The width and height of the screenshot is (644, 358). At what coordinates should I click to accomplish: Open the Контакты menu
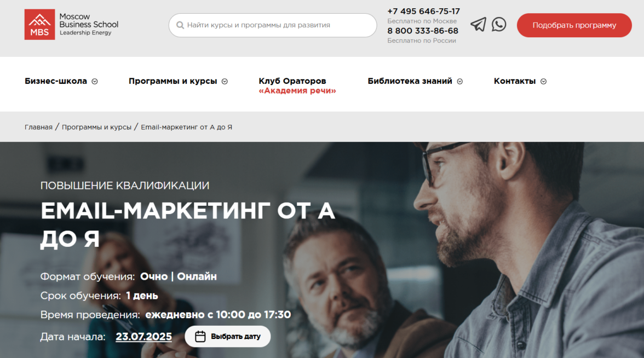pos(515,81)
